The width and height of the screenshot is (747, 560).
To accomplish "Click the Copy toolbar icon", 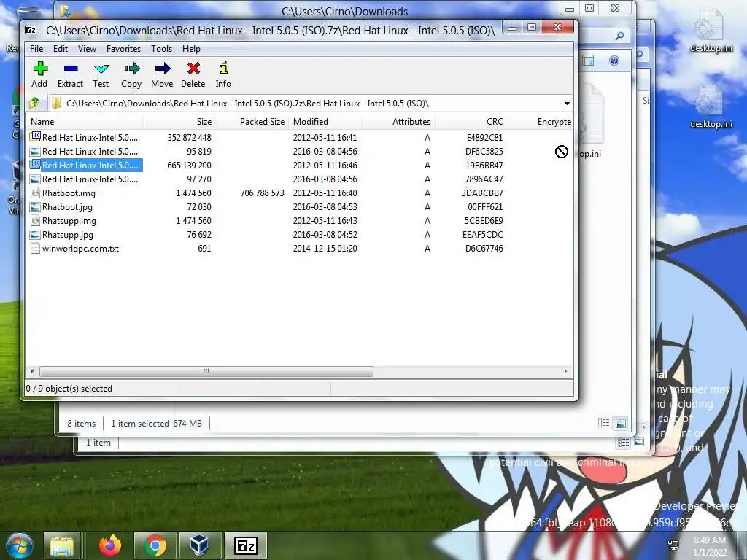I will (x=131, y=69).
